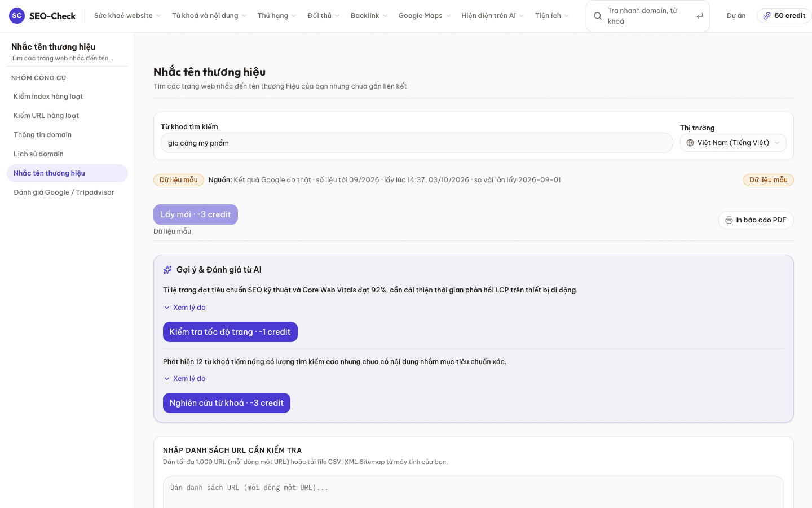Open the Dự án link
812x508 pixels.
pyautogui.click(x=736, y=16)
